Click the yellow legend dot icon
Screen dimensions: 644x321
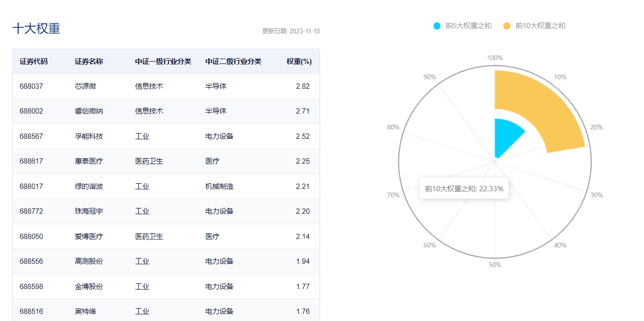coord(507,26)
